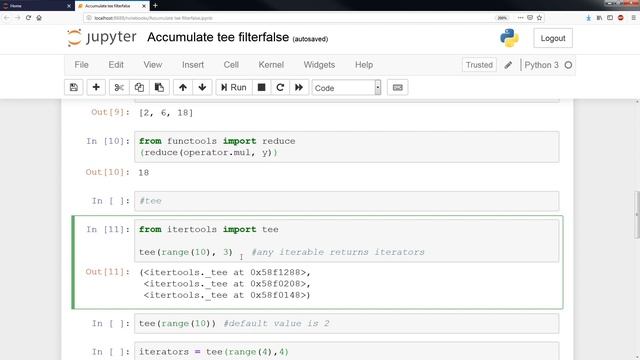The image size is (640, 360).
Task: Move selected cell down arrow
Action: [202, 87]
